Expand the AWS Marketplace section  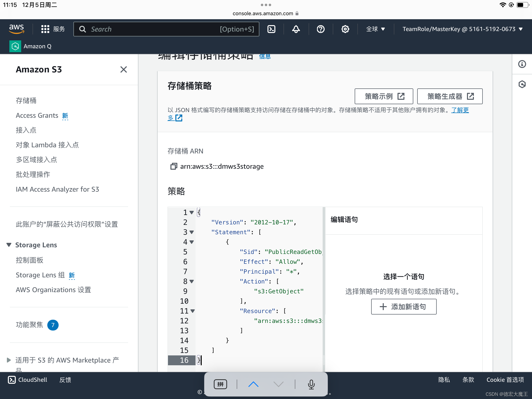9,360
